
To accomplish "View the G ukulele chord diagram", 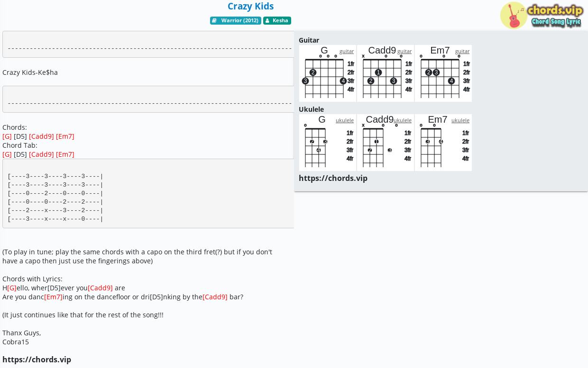I will coord(328,143).
